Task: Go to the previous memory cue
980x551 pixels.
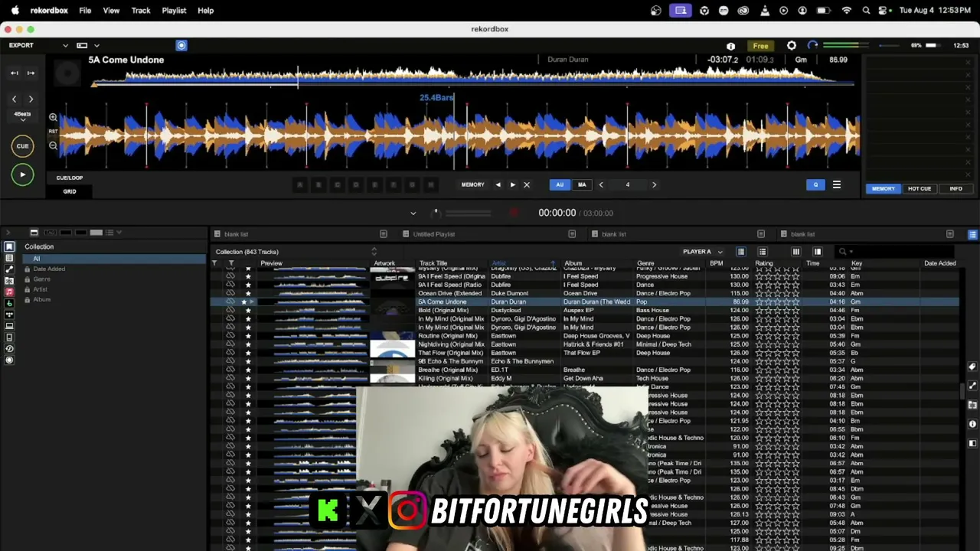Action: coord(498,184)
